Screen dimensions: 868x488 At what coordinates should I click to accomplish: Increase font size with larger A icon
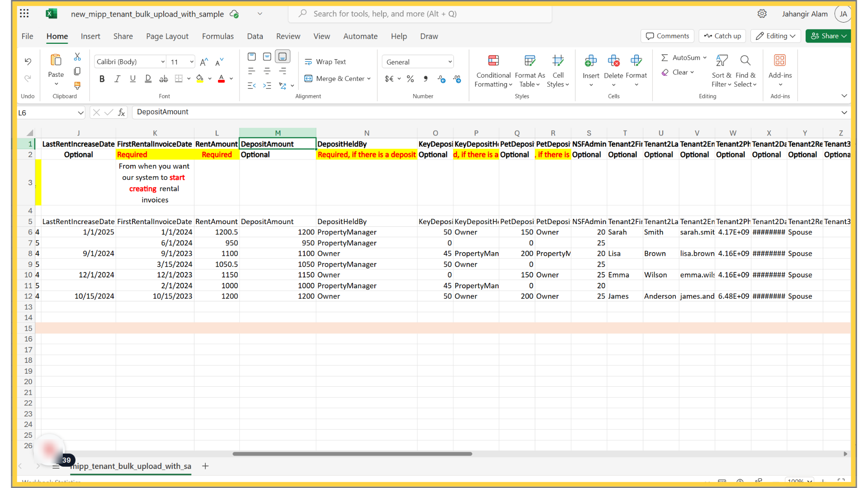pyautogui.click(x=204, y=62)
